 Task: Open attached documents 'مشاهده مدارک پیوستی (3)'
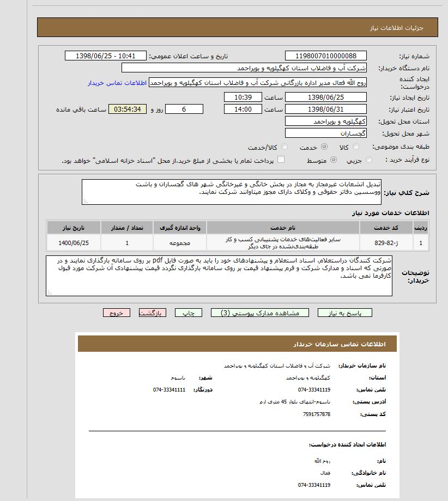click(260, 313)
